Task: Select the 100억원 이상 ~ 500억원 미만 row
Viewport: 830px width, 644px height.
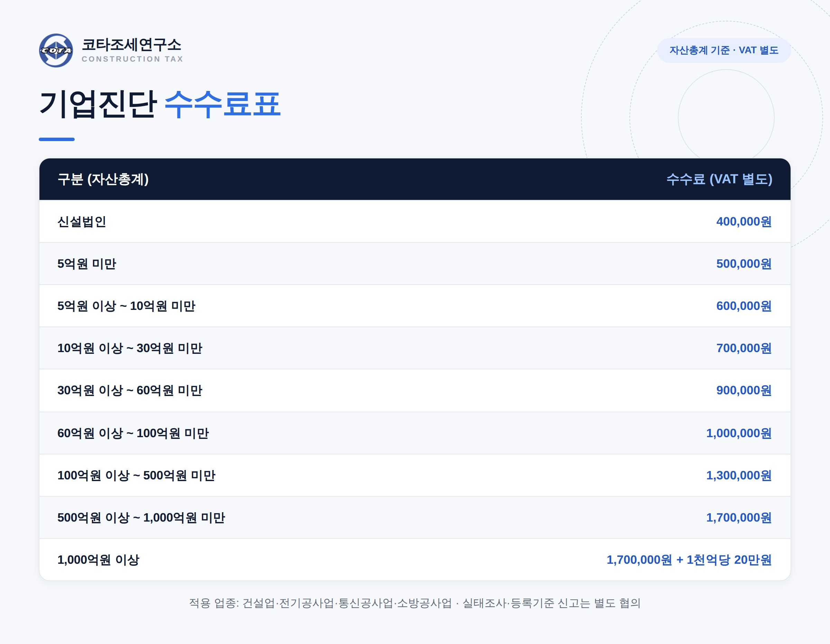Action: (x=415, y=475)
